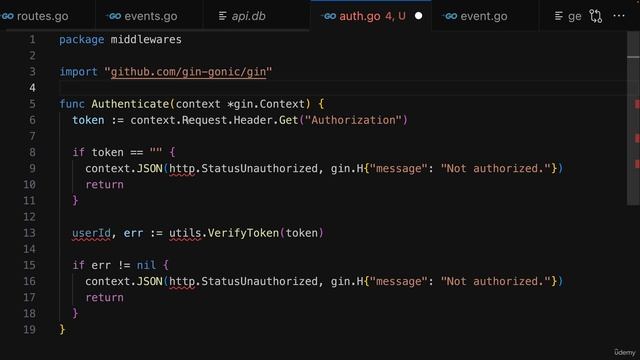640x360 pixels.
Task: Click the 'Authenticate' function name
Action: (130, 104)
